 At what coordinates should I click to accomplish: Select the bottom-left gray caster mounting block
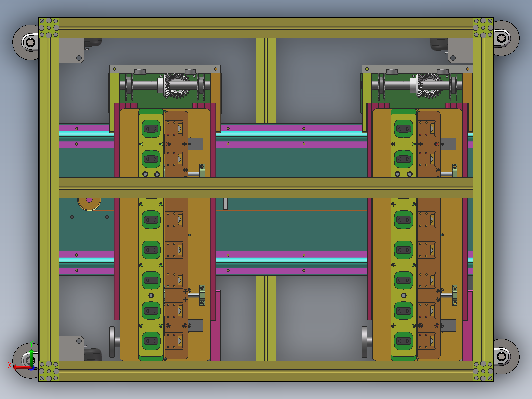[72, 349]
